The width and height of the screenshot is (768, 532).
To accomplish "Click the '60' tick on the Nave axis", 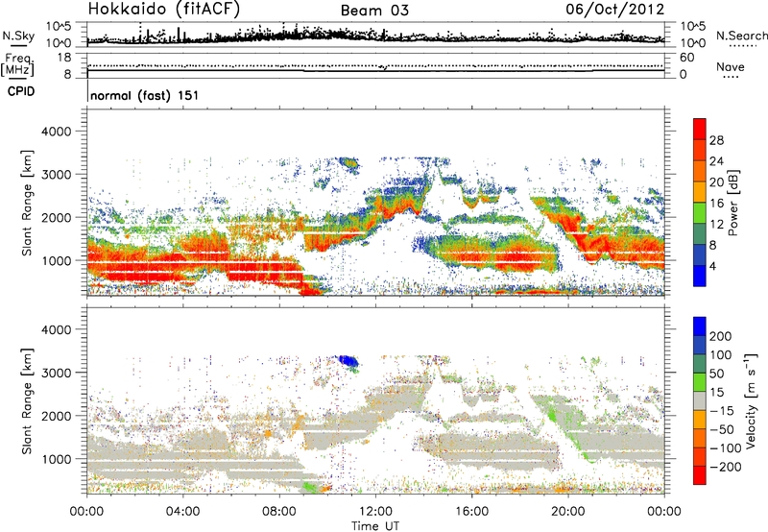I will (687, 58).
